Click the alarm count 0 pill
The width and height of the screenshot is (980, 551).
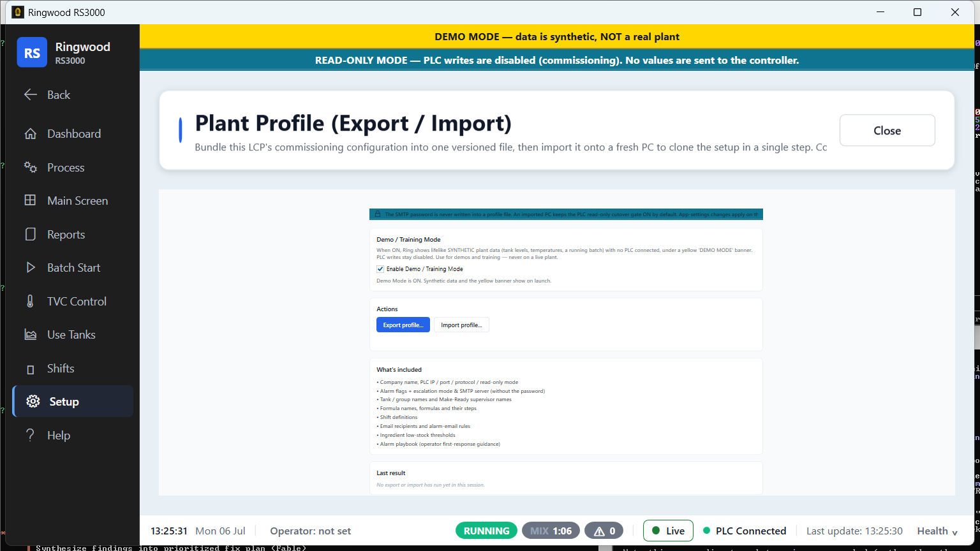(605, 531)
